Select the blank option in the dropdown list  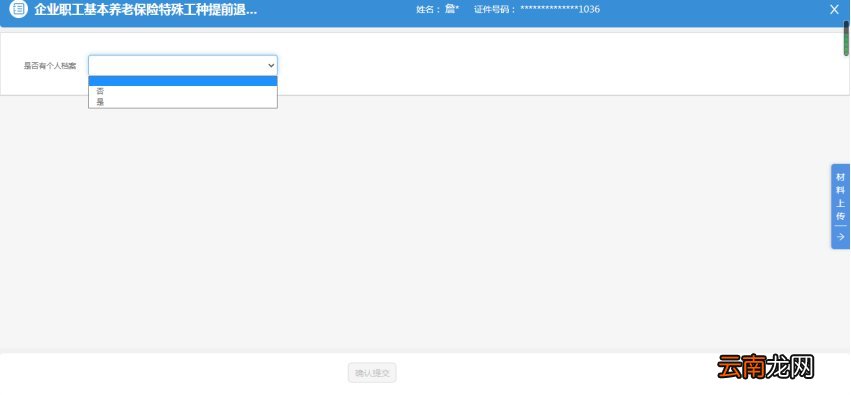tap(183, 81)
